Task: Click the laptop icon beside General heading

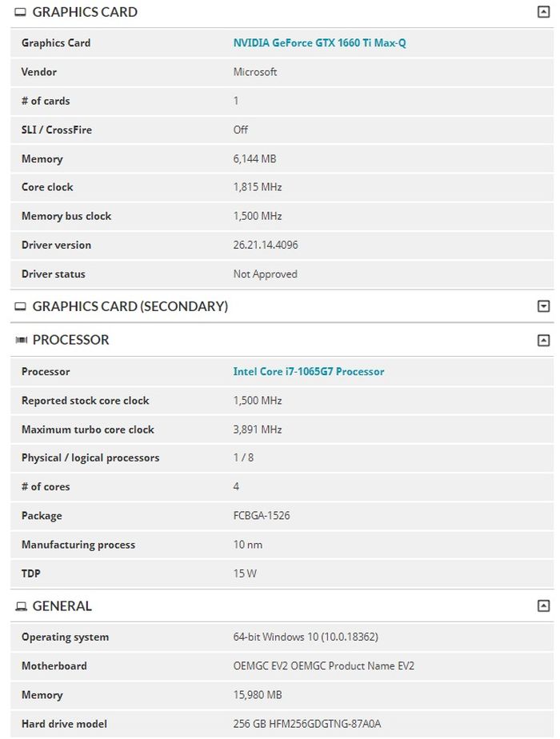Action: coord(21,607)
